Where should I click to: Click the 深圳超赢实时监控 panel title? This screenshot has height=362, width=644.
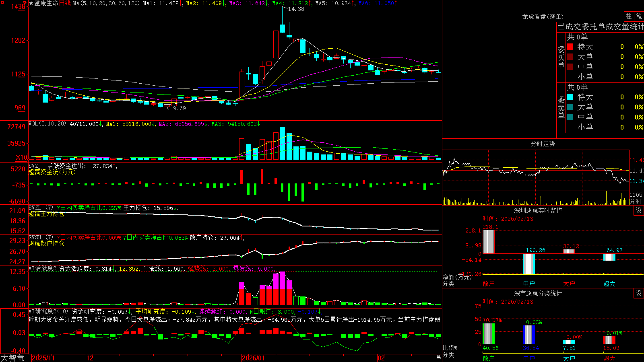pos(538,210)
